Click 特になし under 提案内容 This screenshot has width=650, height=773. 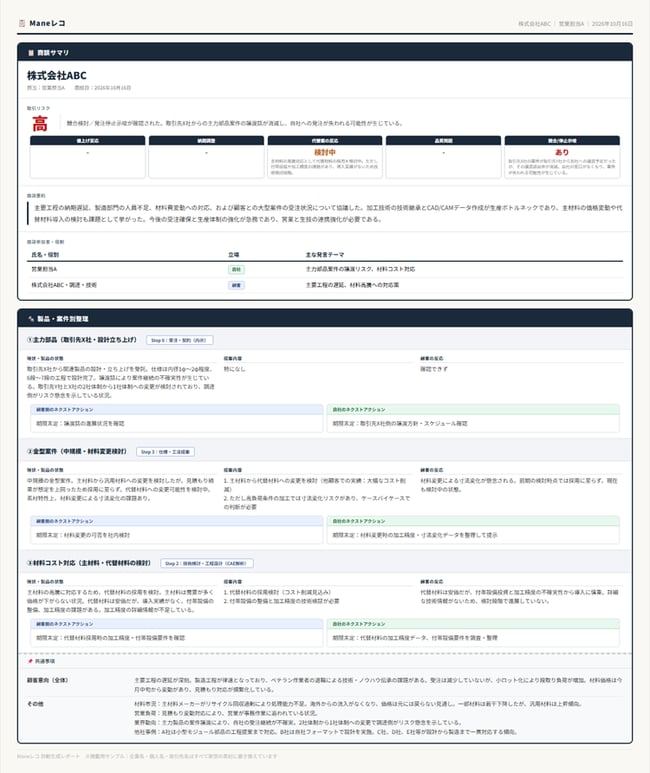coord(234,369)
